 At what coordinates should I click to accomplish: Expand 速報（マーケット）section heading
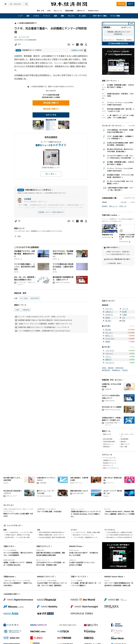click(110, 81)
